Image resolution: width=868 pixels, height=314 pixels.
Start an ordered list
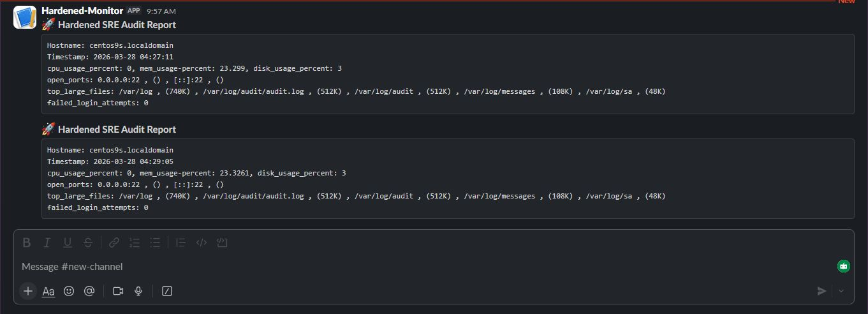click(x=135, y=243)
